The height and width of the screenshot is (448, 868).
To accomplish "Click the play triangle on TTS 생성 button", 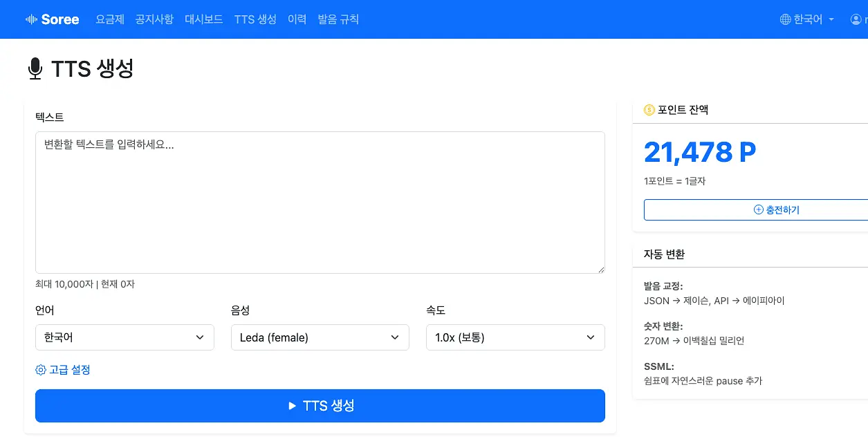I will pyautogui.click(x=293, y=406).
